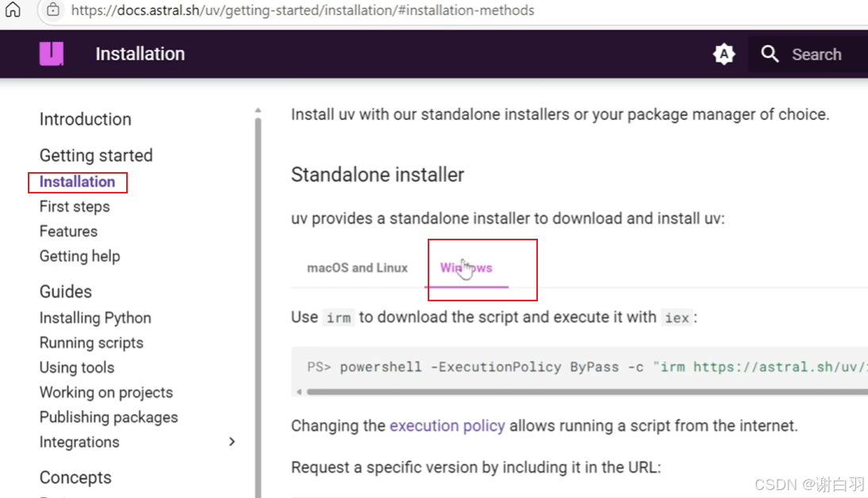Open Working on projects guide
This screenshot has width=868, height=498.
[x=106, y=393]
